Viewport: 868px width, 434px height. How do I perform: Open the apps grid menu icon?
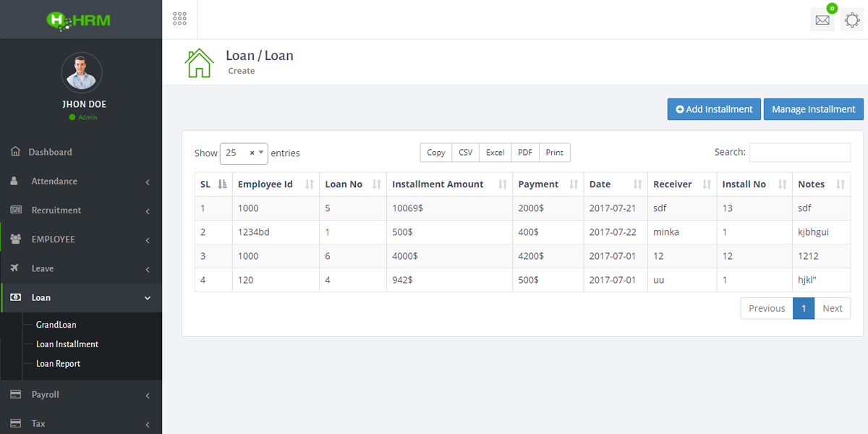click(x=179, y=19)
